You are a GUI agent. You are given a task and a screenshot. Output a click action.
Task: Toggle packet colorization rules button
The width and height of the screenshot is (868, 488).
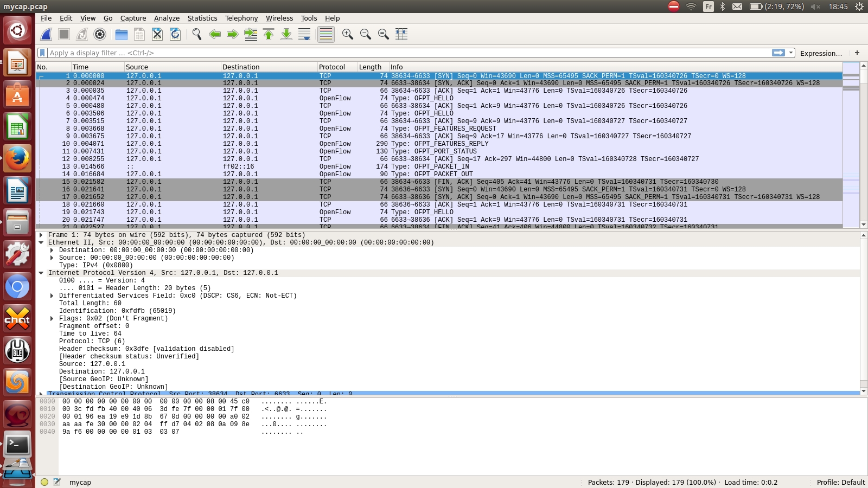pos(326,34)
